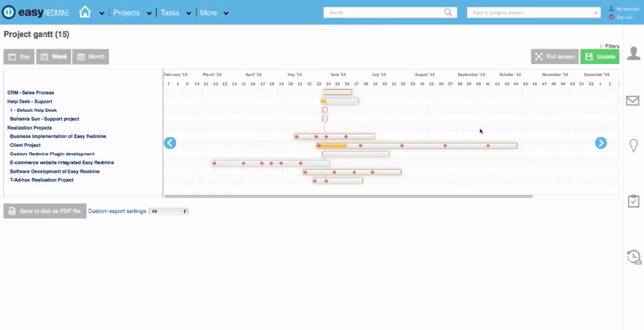Save to disk as PDF file
This screenshot has height=330, width=644.
tap(45, 211)
